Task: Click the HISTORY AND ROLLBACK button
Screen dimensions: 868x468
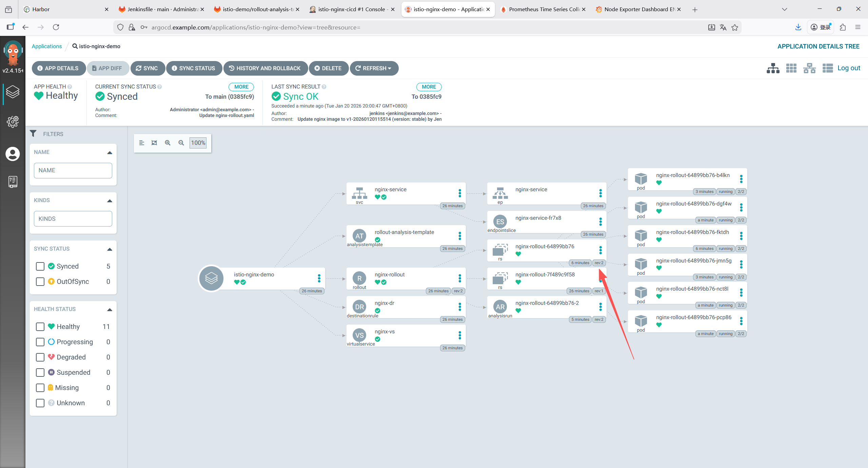Action: click(265, 68)
